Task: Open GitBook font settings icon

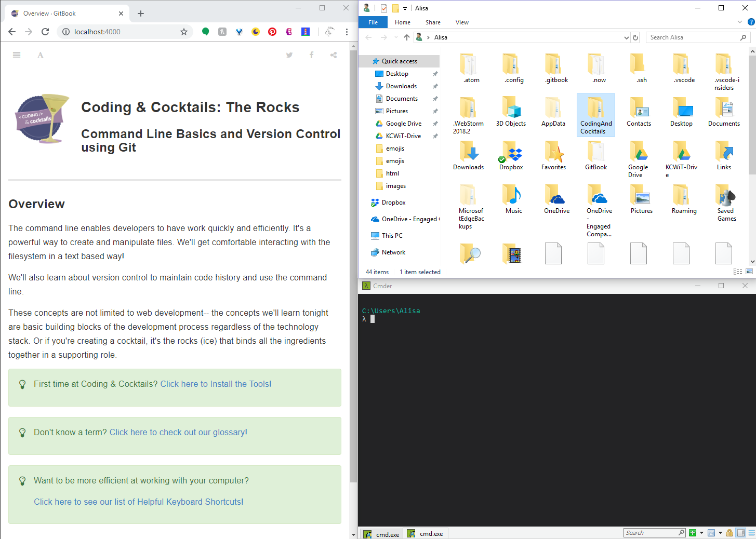Action: (41, 55)
